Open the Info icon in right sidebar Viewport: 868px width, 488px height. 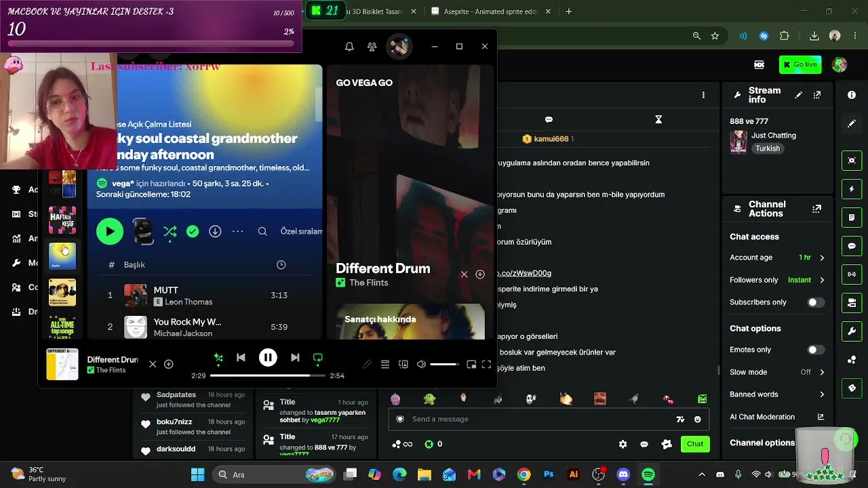(x=852, y=95)
